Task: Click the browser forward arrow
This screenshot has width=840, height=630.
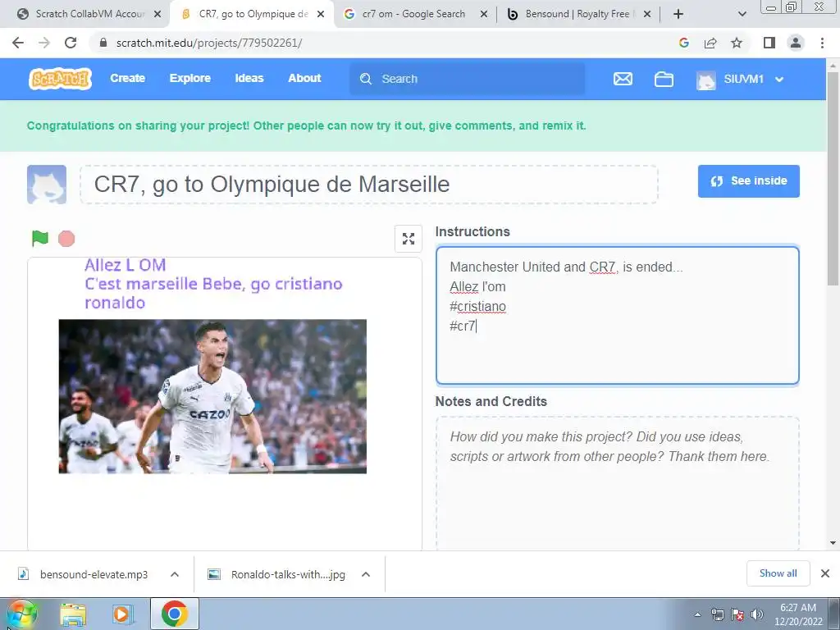Action: pyautogui.click(x=44, y=43)
